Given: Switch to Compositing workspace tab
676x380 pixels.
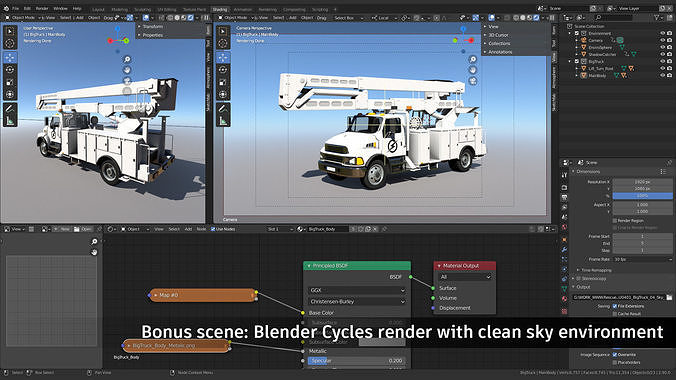Looking at the screenshot, I should point(293,9).
